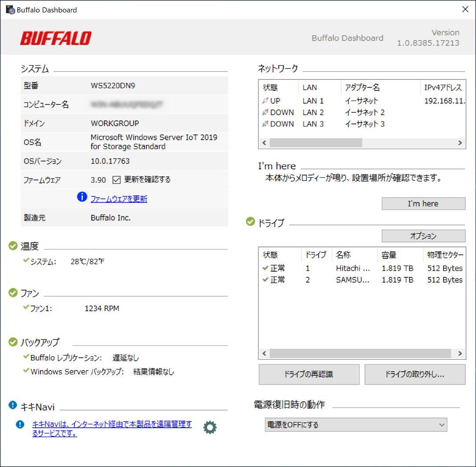The image size is (476, 467).
Task: Click ドライブの取り外し to remove a drive
Action: (x=414, y=374)
